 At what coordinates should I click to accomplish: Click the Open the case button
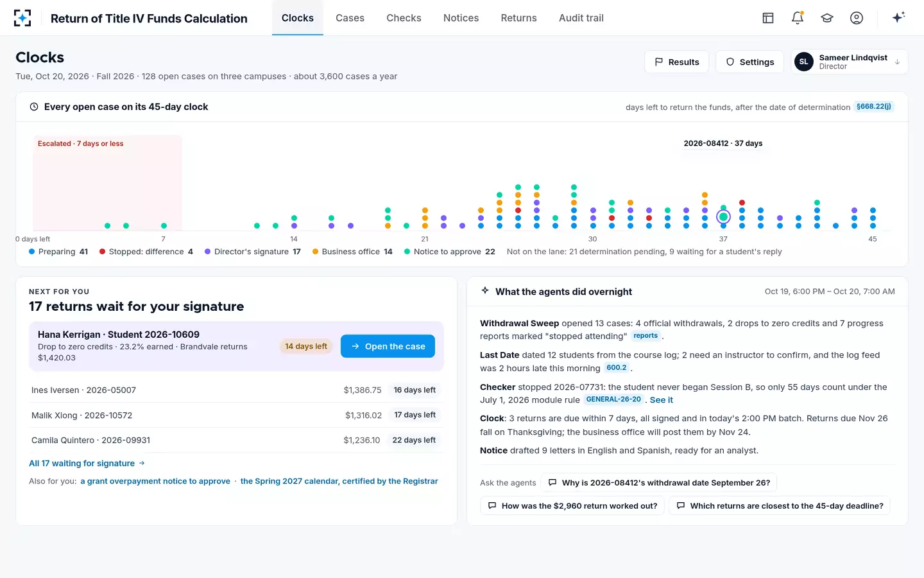click(x=388, y=346)
